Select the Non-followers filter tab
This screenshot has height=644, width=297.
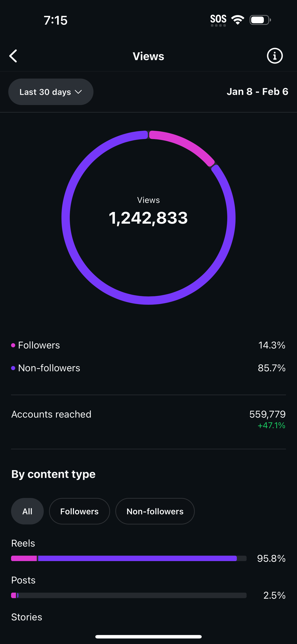[x=155, y=511]
